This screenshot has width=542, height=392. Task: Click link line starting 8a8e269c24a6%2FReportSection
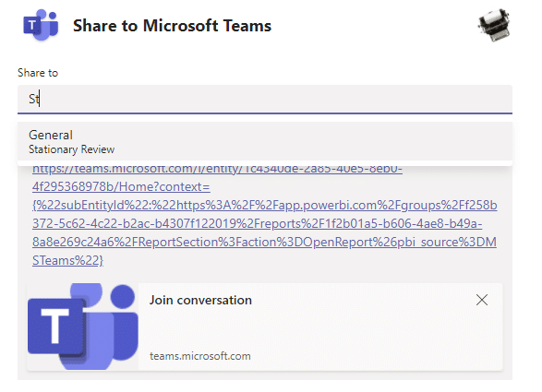tap(264, 242)
